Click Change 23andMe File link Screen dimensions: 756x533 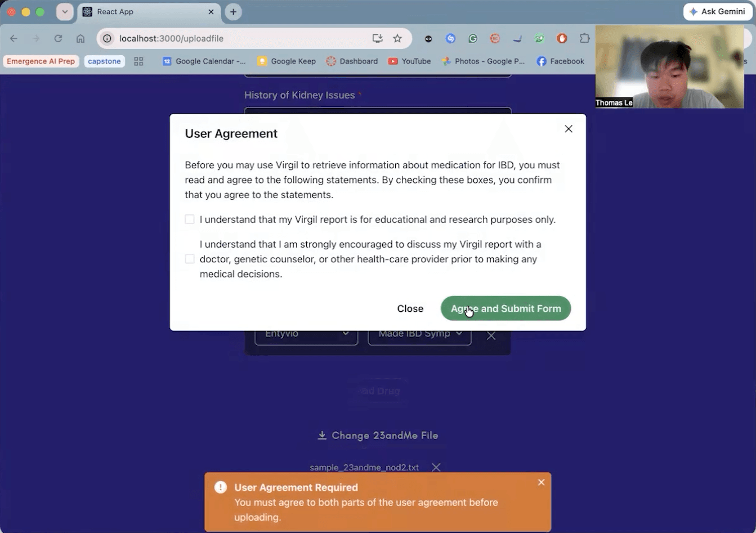coord(378,435)
